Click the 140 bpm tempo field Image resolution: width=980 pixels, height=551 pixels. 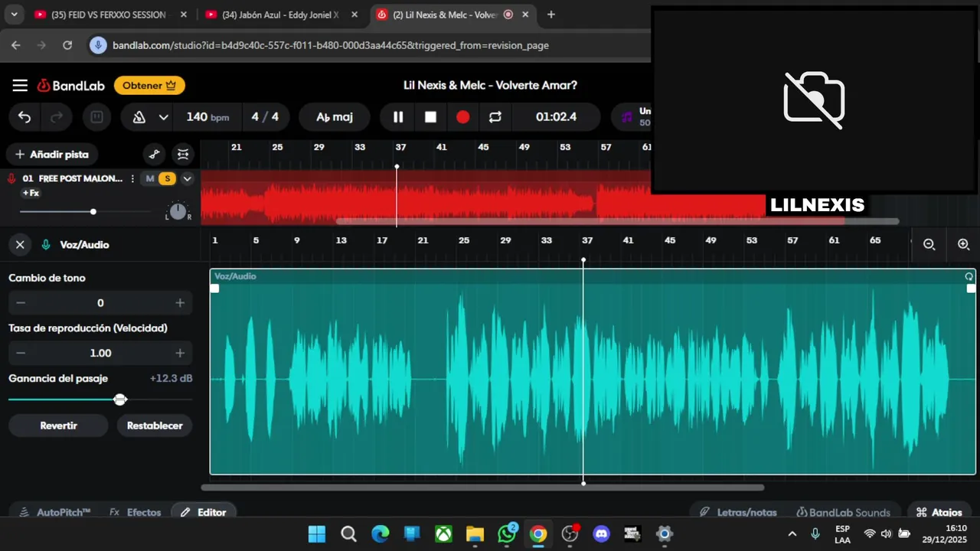(207, 117)
